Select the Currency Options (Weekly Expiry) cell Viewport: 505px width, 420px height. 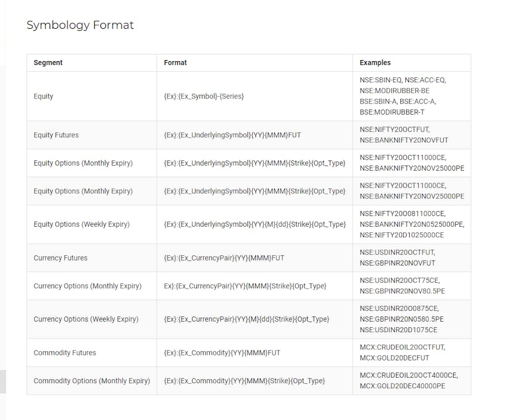coord(86,319)
